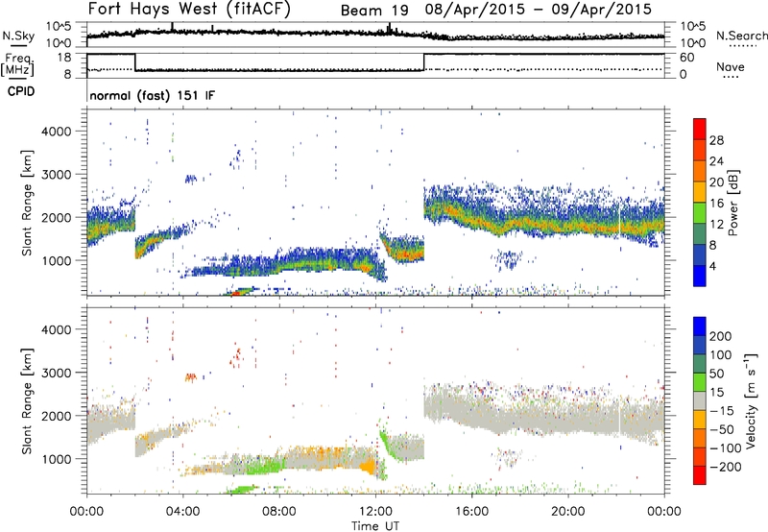
Task: Click the '18' frequency axis tick
Action: coord(64,58)
